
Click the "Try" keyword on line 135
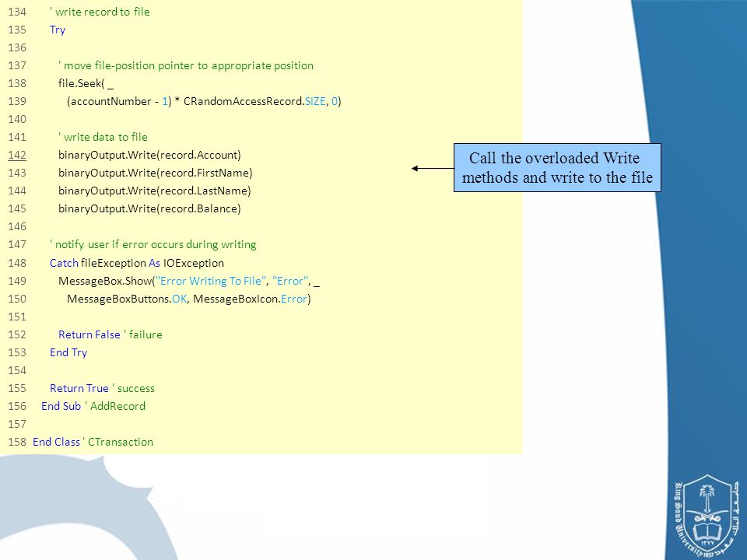pyautogui.click(x=58, y=30)
